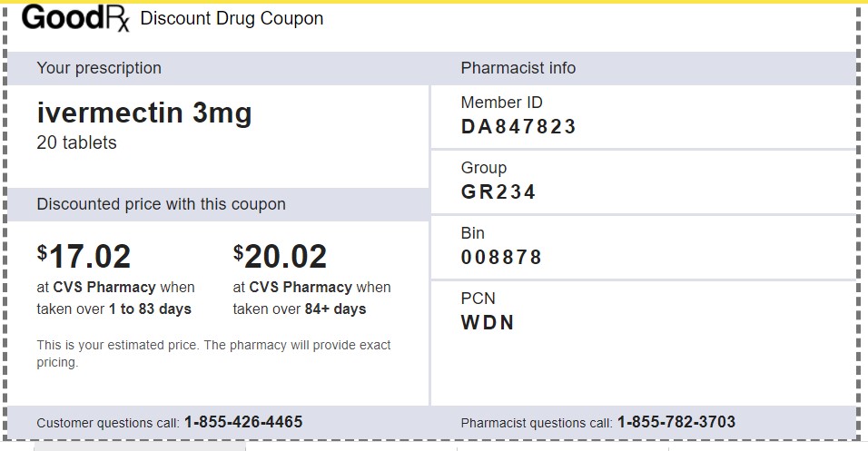Screen dimensions: 868x451
Task: Click the Bin number 008878
Action: [x=501, y=258]
